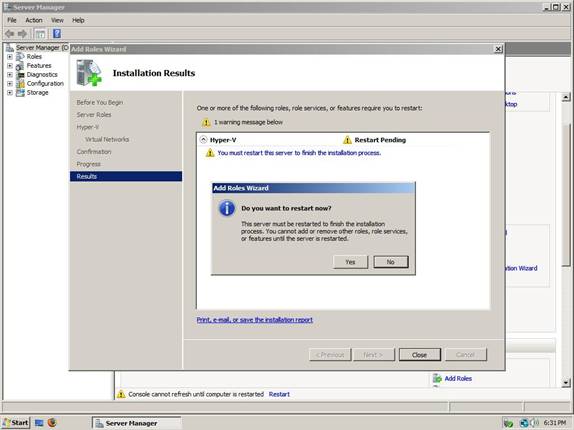Expand the Features tree node
Screen dimensions: 574x430
pos(10,66)
